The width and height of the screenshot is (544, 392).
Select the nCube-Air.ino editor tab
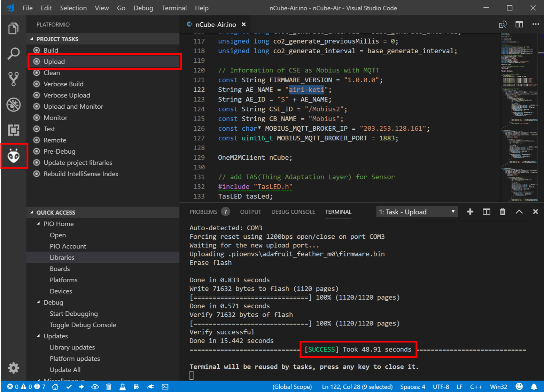(216, 24)
